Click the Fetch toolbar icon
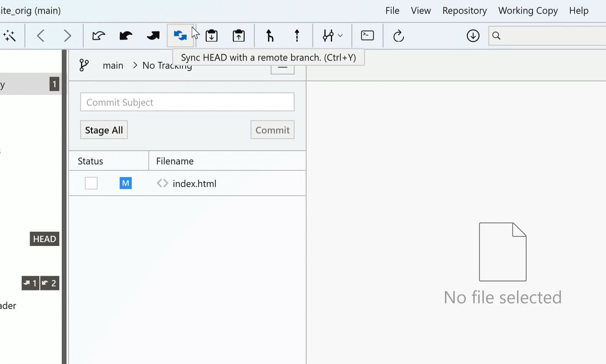The image size is (606, 364). 99,36
